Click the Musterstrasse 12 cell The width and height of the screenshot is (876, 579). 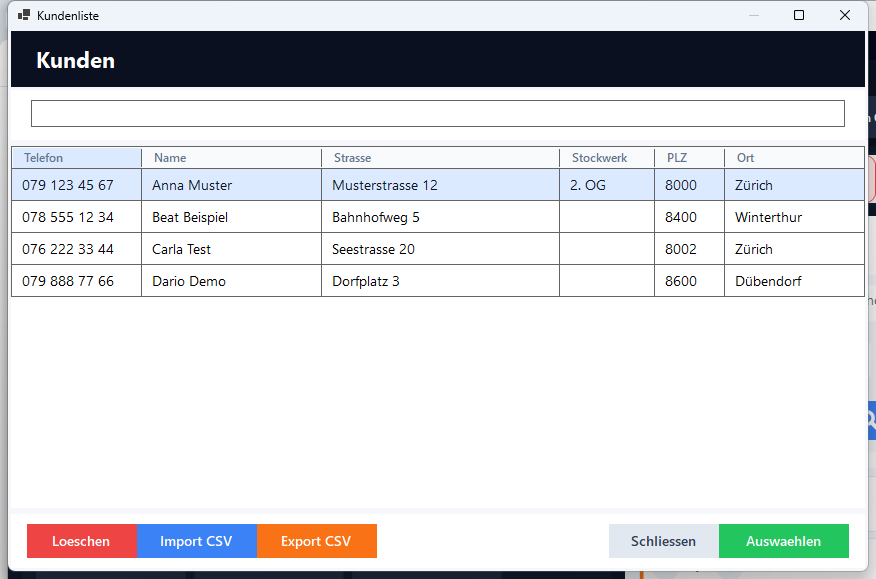[x=440, y=185]
